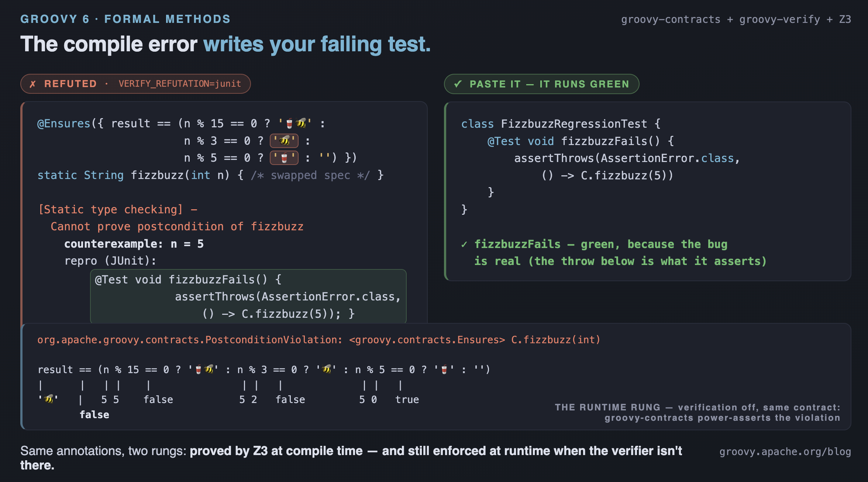868x482 pixels.
Task: Click the headline 'writes your failing test.'
Action: click(x=317, y=44)
